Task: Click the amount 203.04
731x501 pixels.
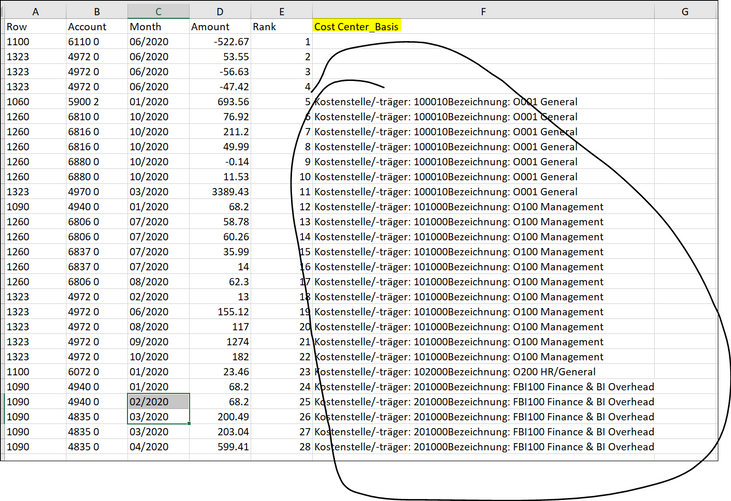Action: (x=220, y=432)
